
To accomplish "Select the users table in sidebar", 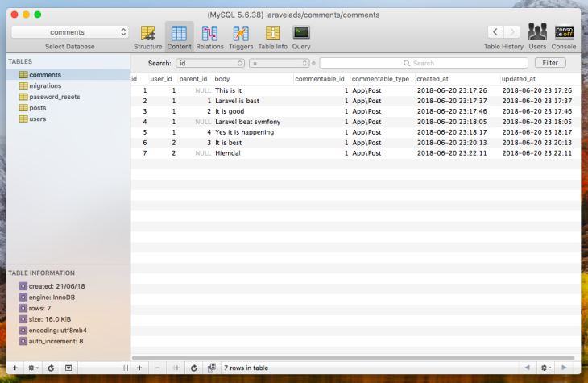I will (x=37, y=119).
